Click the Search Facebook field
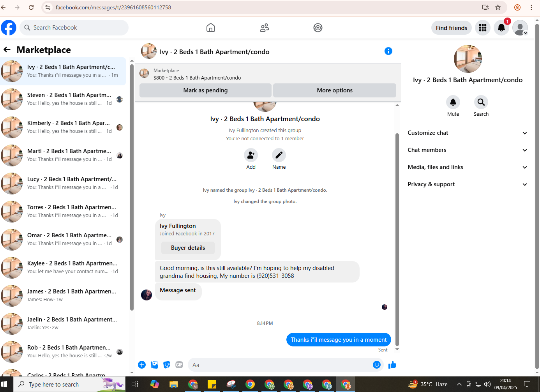The height and width of the screenshot is (392, 540). tap(74, 28)
